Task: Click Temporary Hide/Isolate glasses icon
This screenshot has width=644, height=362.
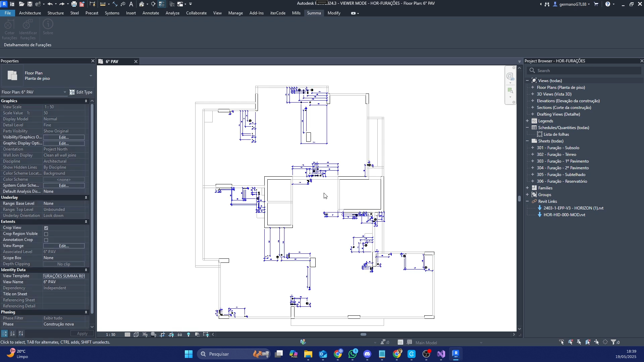Action: [180, 335]
